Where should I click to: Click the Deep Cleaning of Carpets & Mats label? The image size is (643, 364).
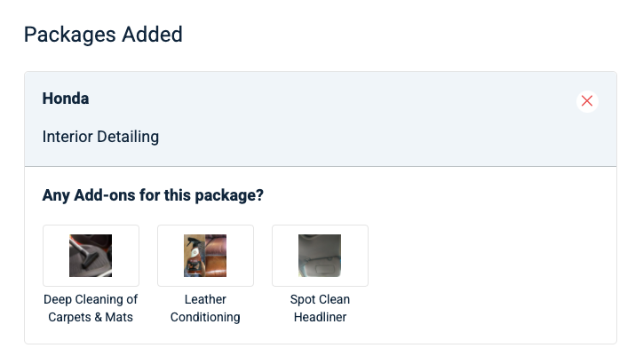click(x=91, y=308)
